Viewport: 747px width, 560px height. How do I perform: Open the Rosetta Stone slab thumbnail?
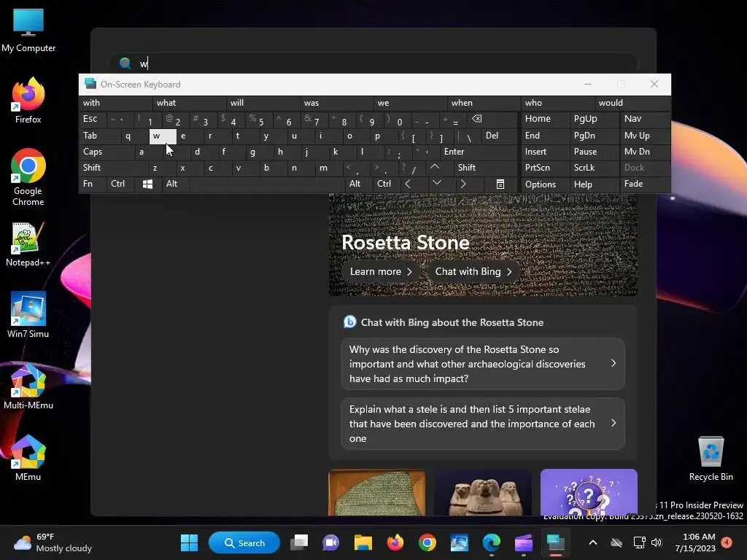377,492
